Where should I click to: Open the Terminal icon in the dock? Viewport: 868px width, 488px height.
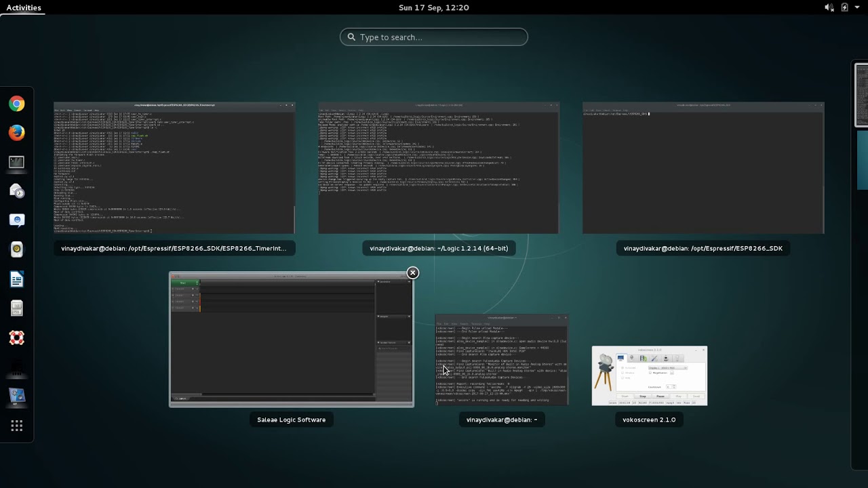coord(17,162)
